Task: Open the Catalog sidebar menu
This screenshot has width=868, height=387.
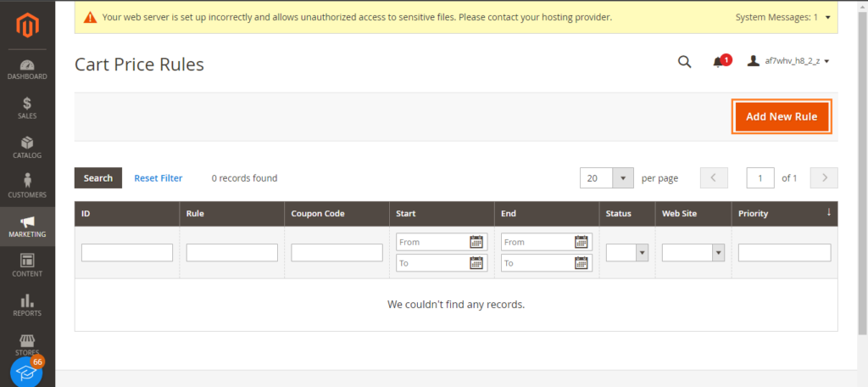Action: [x=27, y=148]
